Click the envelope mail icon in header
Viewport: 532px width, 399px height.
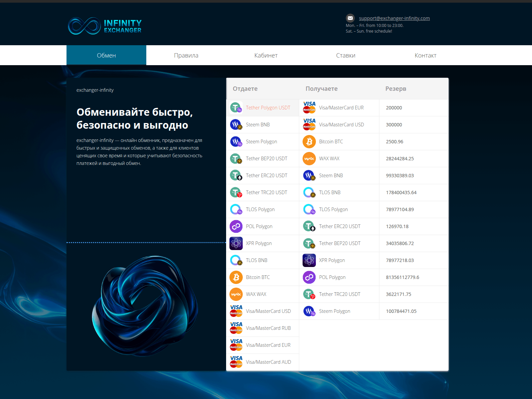tap(350, 18)
